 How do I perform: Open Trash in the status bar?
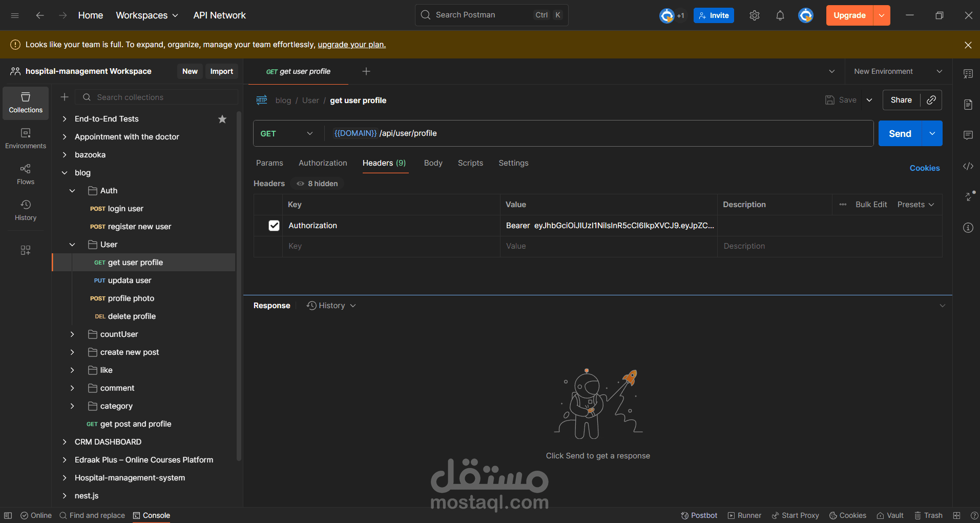point(928,515)
